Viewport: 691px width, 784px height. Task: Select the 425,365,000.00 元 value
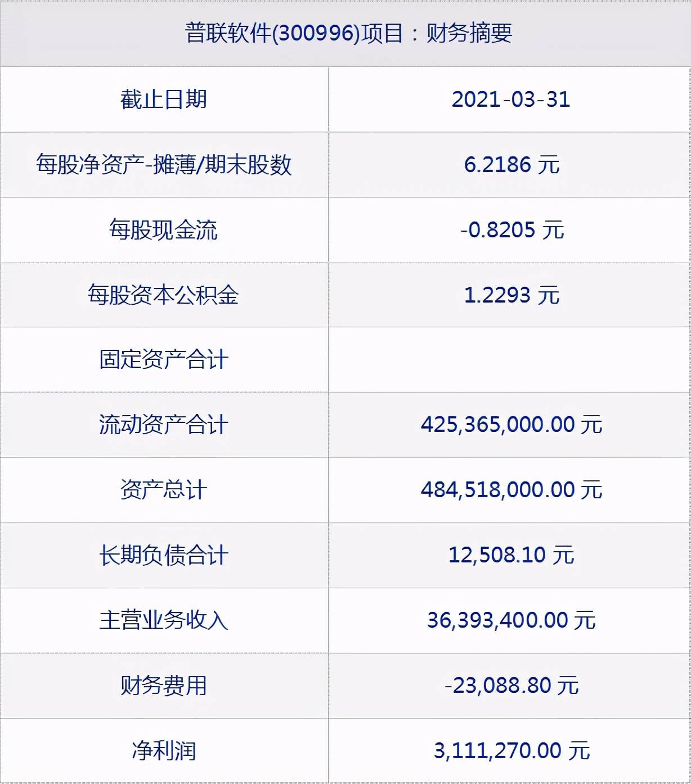click(x=511, y=425)
